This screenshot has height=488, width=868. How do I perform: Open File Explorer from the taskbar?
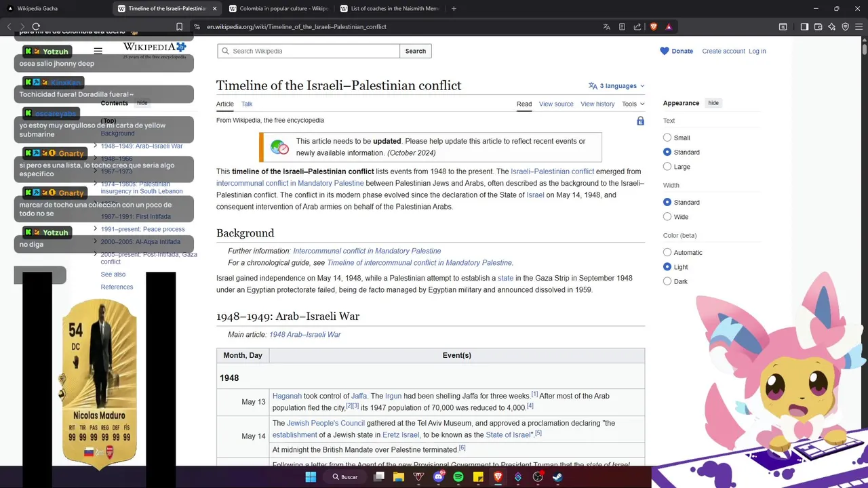click(x=399, y=476)
